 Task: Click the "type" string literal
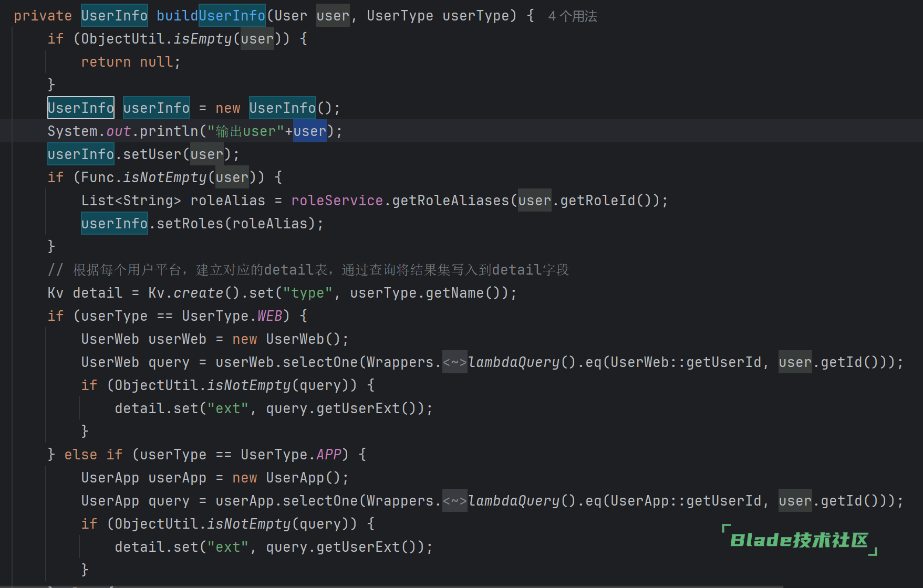pyautogui.click(x=307, y=293)
